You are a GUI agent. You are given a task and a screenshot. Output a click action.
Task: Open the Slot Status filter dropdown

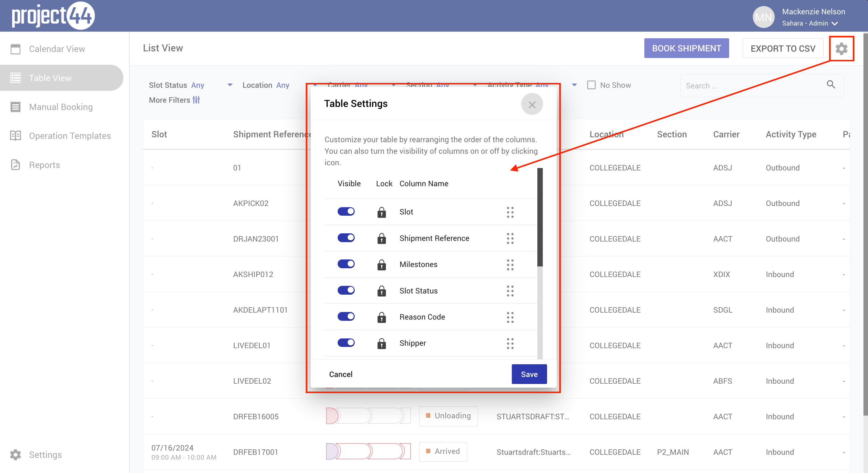(191, 85)
